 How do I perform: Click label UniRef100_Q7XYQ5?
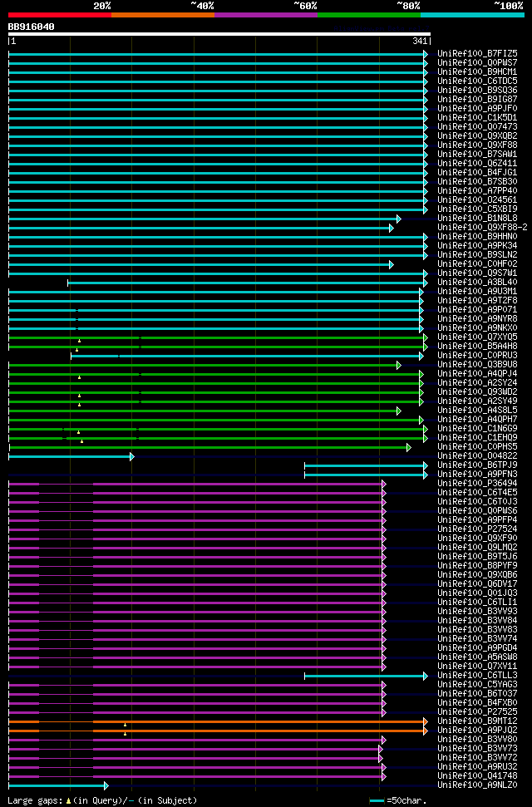click(477, 337)
